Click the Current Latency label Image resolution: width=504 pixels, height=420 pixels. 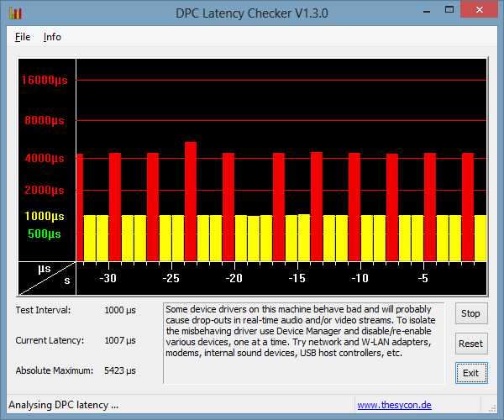click(x=50, y=340)
